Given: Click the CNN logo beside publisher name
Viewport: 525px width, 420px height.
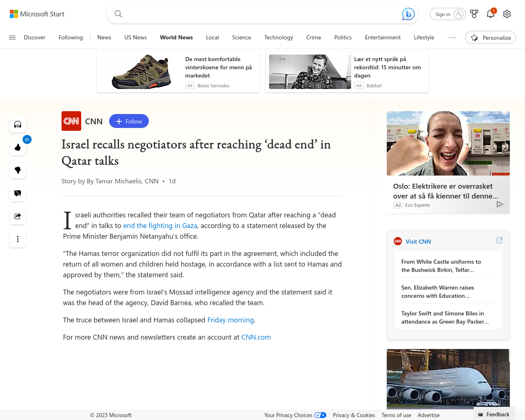Looking at the screenshot, I should (x=71, y=121).
